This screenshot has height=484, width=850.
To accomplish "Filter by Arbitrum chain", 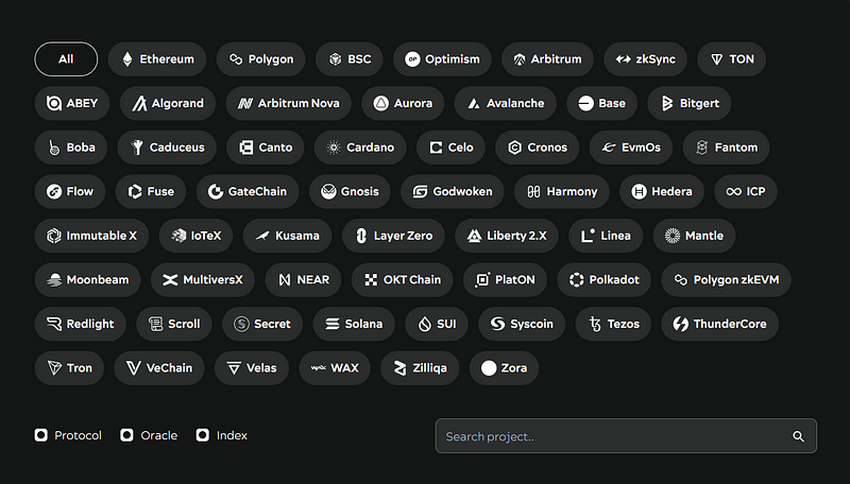I will [x=547, y=59].
